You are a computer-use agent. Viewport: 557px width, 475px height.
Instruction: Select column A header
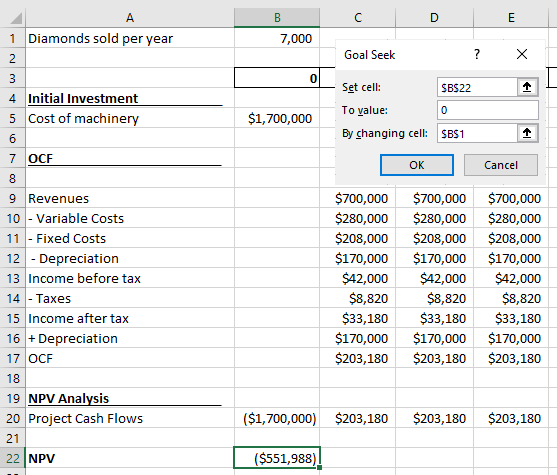pos(130,17)
